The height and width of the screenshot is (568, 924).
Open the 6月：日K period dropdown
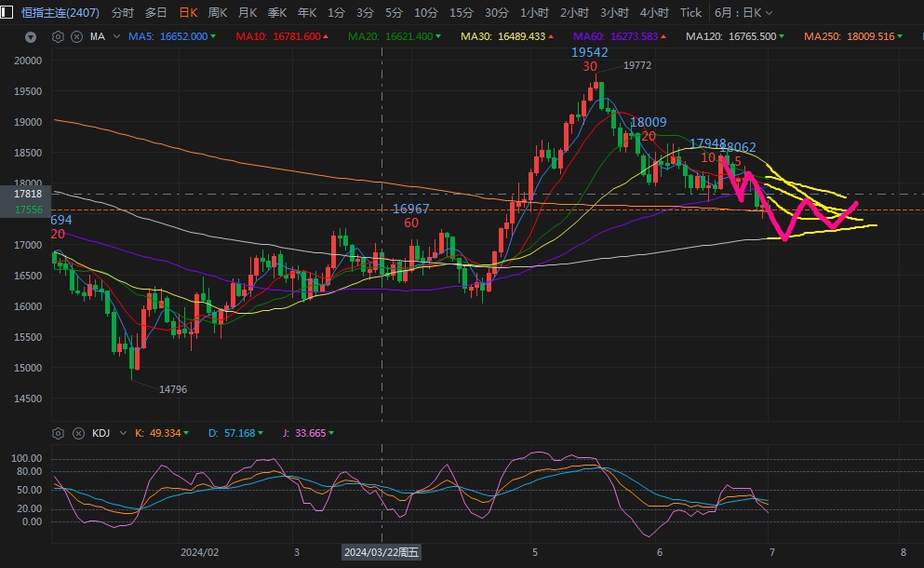coord(743,12)
